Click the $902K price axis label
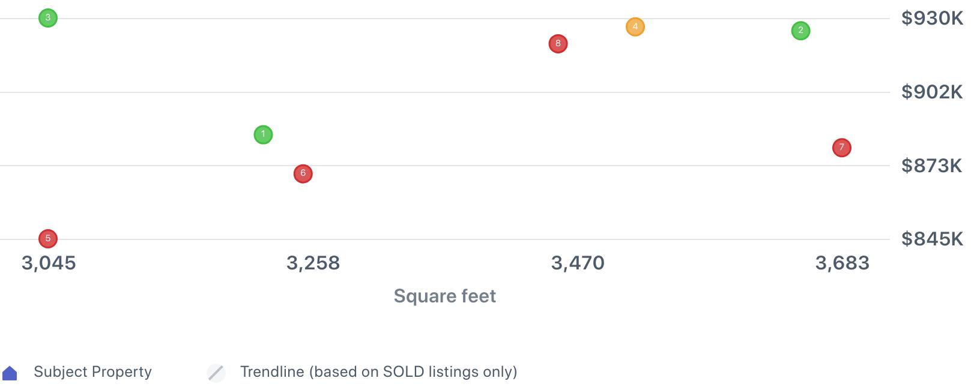Image resolution: width=980 pixels, height=390 pixels. click(x=932, y=92)
